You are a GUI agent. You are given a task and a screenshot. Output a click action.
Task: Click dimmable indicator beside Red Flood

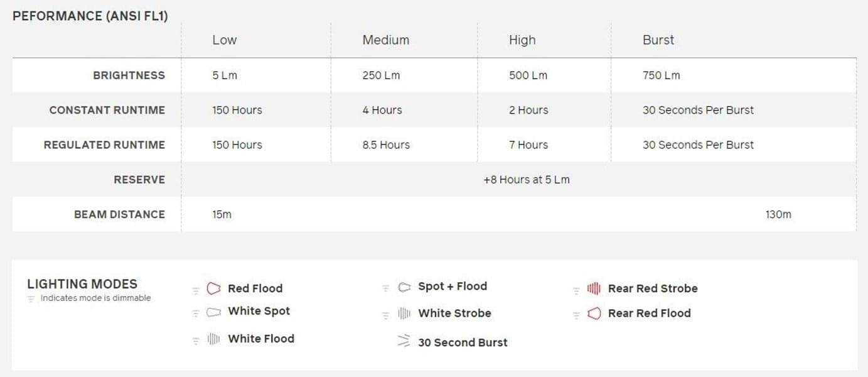point(195,290)
